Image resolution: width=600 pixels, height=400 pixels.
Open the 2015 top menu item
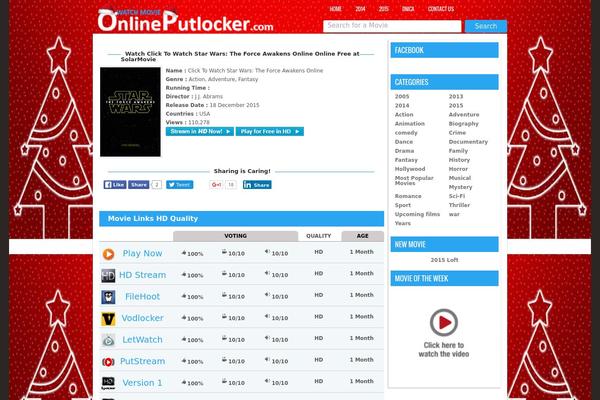click(383, 9)
